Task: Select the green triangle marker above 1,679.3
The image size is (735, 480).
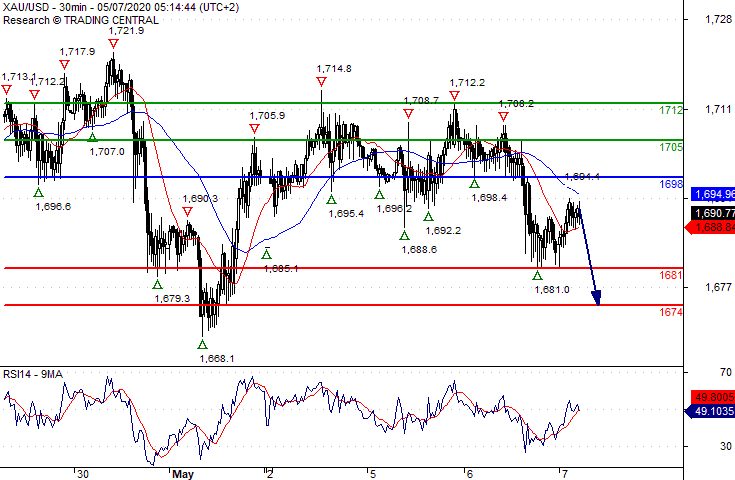Action: click(x=158, y=284)
